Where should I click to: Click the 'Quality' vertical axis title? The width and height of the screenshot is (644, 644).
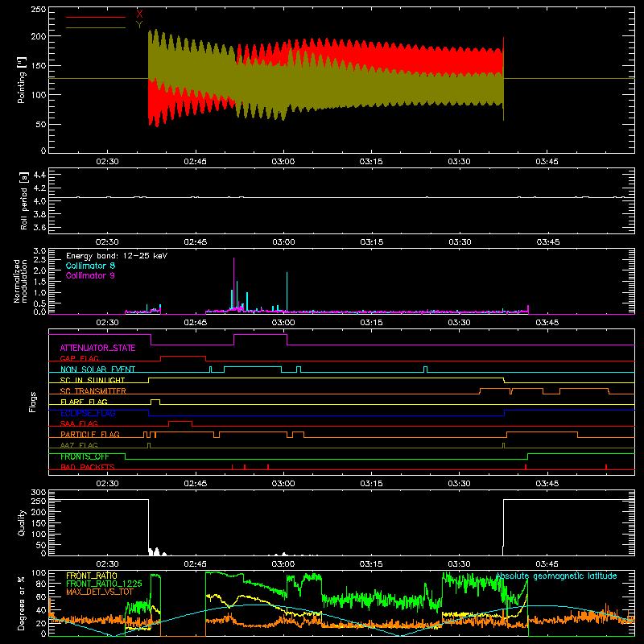click(22, 522)
